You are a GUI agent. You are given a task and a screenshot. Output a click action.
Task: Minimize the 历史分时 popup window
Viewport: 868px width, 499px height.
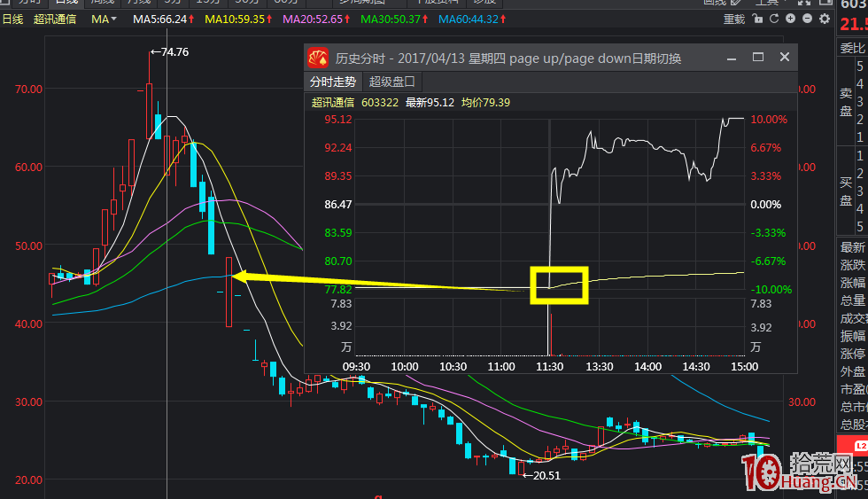tap(732, 58)
